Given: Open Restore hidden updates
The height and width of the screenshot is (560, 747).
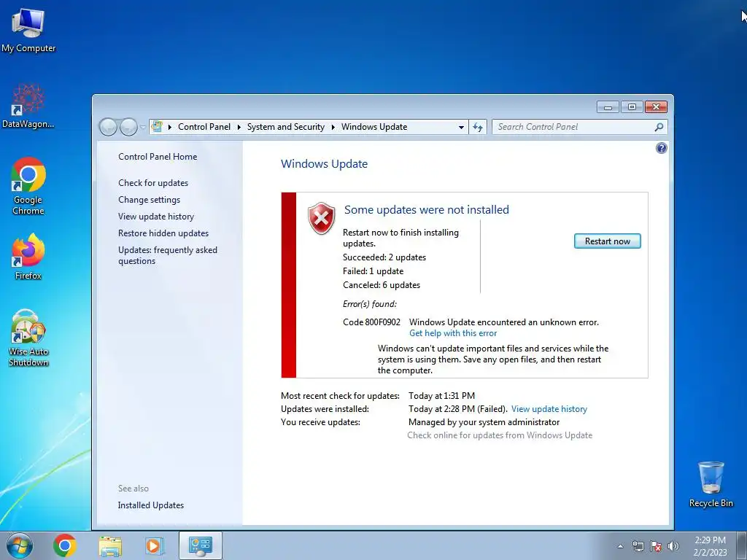Looking at the screenshot, I should 163,233.
